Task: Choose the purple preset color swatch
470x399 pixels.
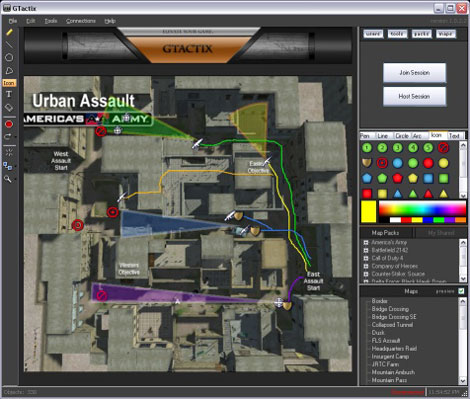Action: click(x=450, y=220)
